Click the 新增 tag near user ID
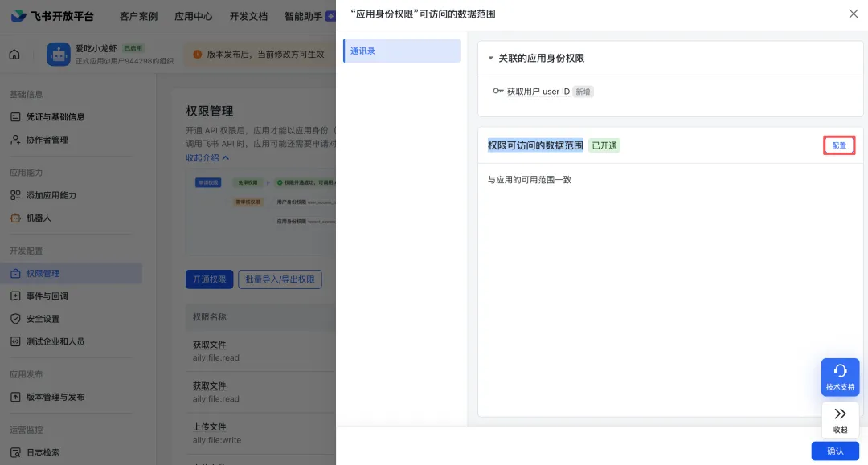Image resolution: width=868 pixels, height=465 pixels. click(583, 92)
